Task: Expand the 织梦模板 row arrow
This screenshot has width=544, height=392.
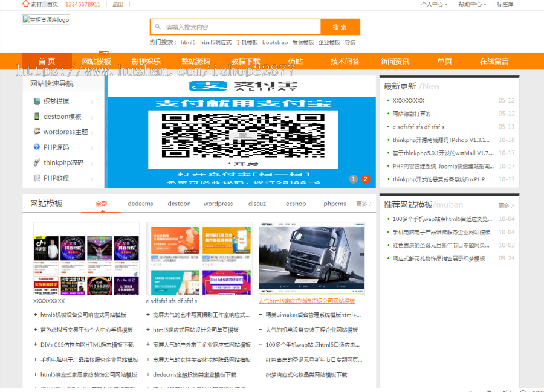Action: point(92,102)
